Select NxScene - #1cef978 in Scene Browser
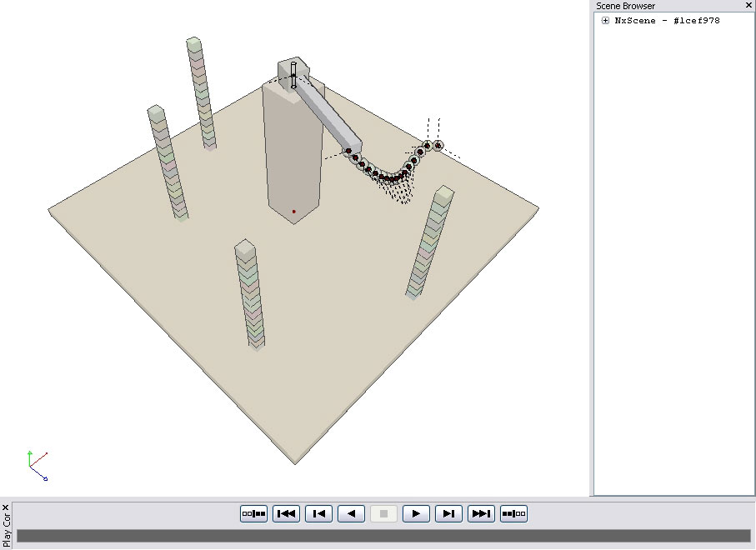756x550 pixels. point(667,21)
